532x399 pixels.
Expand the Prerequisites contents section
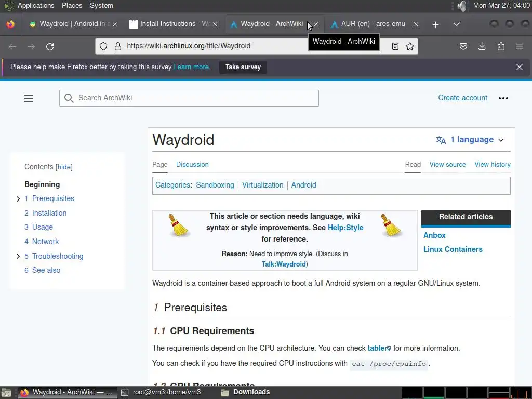tap(18, 199)
